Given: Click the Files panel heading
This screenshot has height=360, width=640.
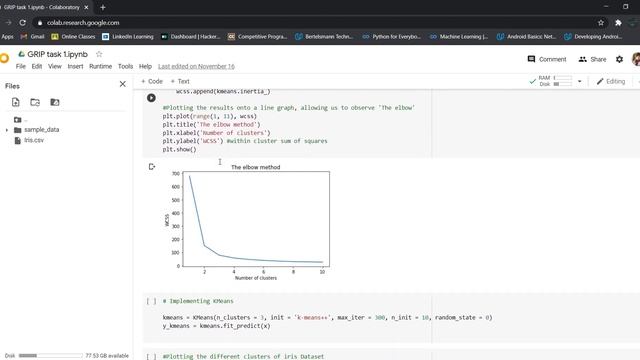Looking at the screenshot, I should coord(12,86).
